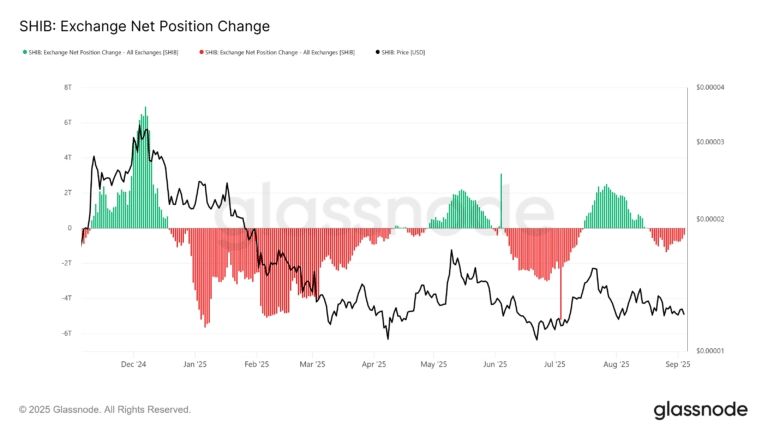Click the -6T left axis label
Viewport: 768px width, 432px height.
(x=66, y=333)
